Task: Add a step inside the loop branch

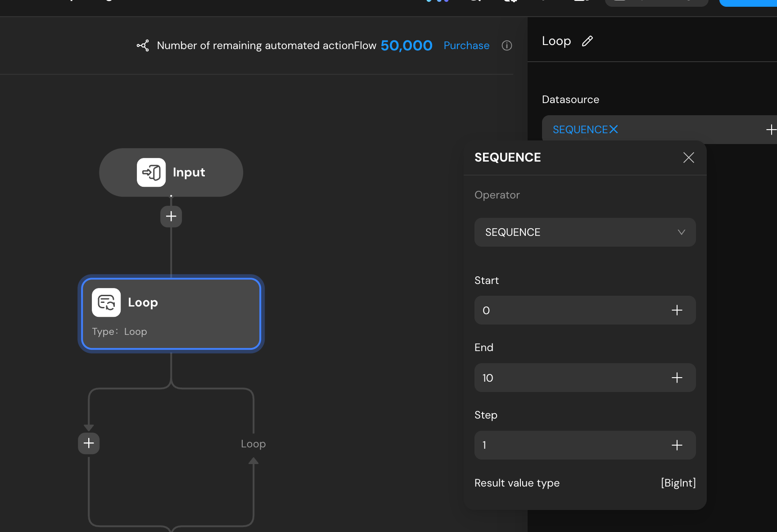Action: click(x=89, y=443)
